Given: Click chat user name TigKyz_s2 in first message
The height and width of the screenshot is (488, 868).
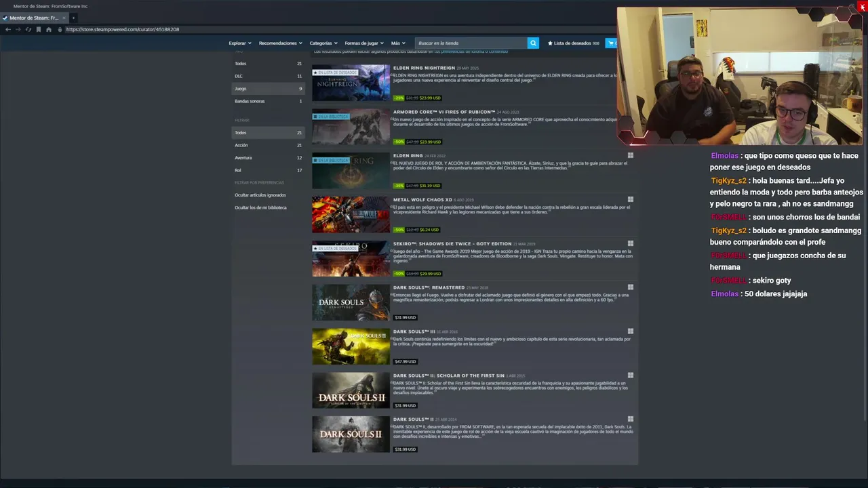Looking at the screenshot, I should point(728,181).
